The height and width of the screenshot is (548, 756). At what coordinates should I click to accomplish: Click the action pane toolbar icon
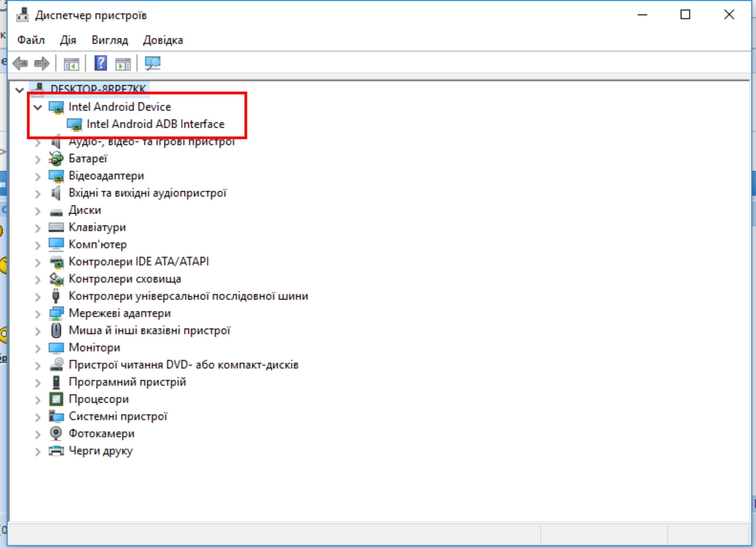pyautogui.click(x=123, y=64)
